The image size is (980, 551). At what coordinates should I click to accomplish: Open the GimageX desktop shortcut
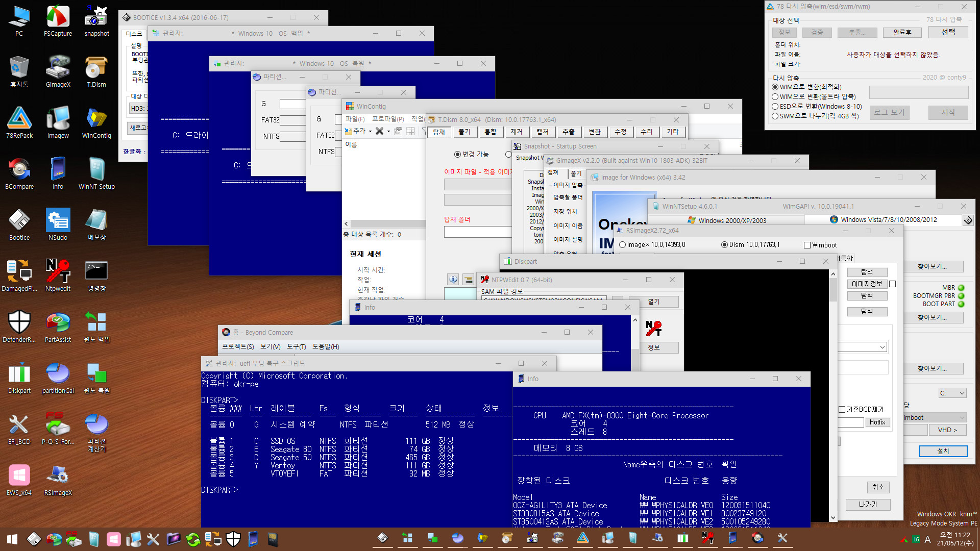click(58, 72)
